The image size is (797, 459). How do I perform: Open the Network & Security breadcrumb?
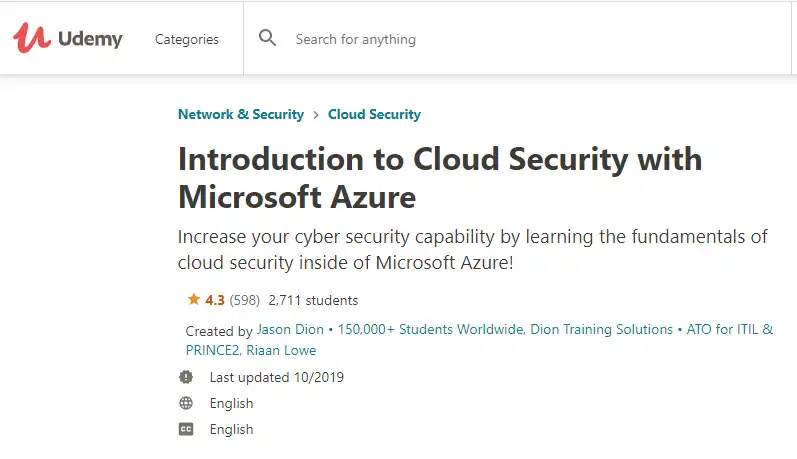click(x=241, y=114)
